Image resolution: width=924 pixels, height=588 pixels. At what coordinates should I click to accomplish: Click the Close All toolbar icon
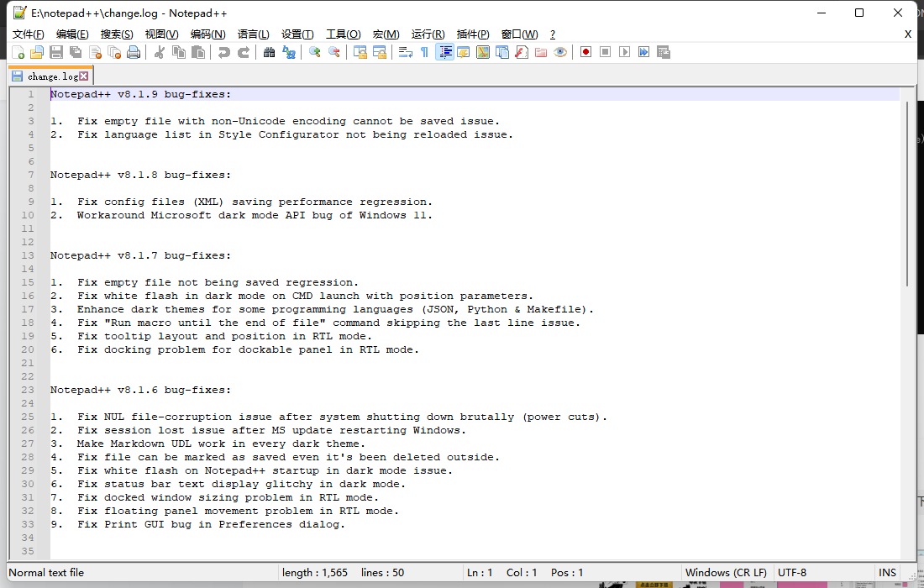[114, 52]
